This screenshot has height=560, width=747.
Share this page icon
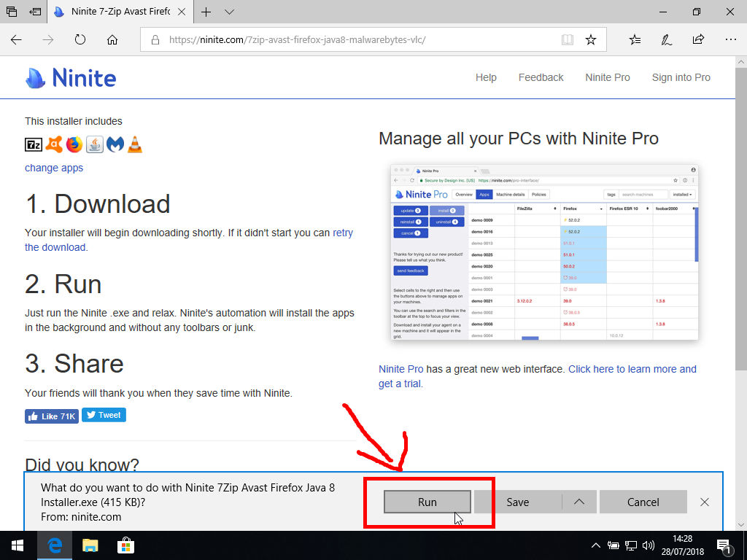pos(698,39)
